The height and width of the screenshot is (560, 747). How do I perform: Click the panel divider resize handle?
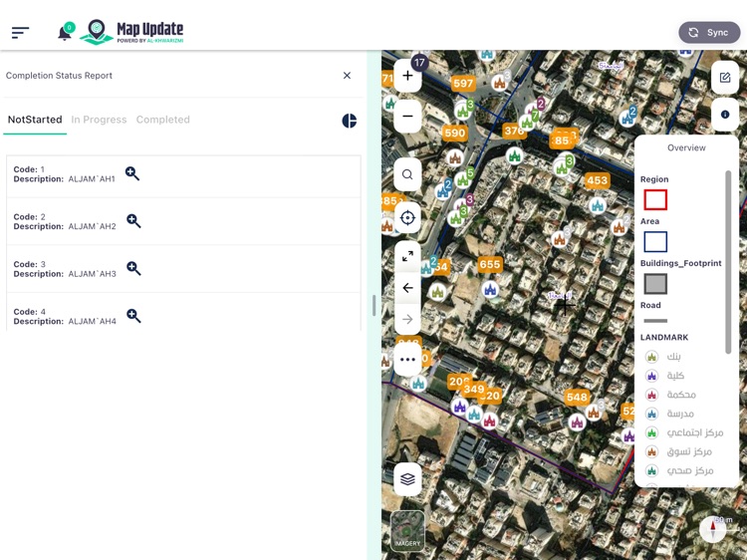[373, 305]
